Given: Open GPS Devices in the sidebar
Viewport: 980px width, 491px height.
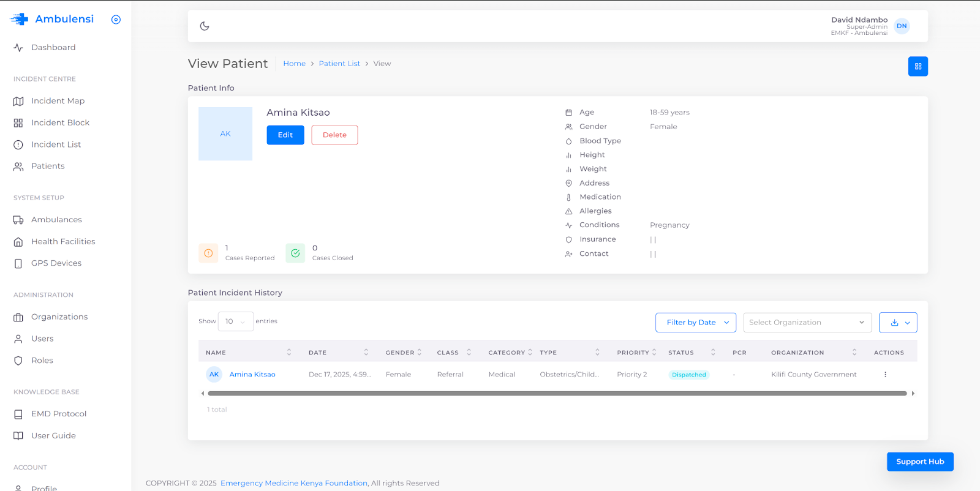Looking at the screenshot, I should point(56,263).
